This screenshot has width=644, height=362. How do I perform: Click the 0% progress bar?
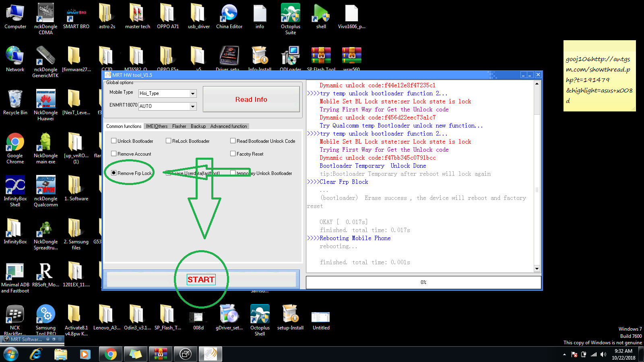pos(423,282)
